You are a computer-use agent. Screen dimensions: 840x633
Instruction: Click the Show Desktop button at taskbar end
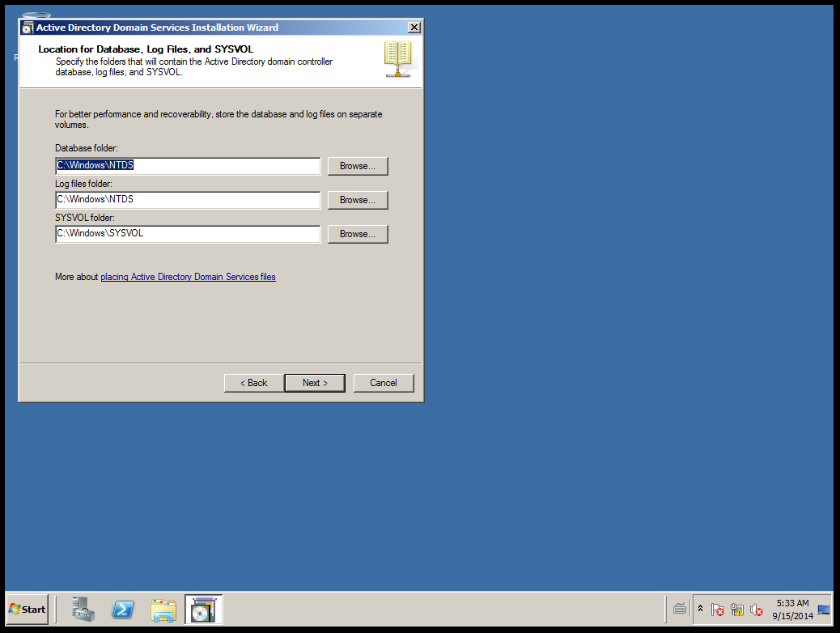point(825,610)
